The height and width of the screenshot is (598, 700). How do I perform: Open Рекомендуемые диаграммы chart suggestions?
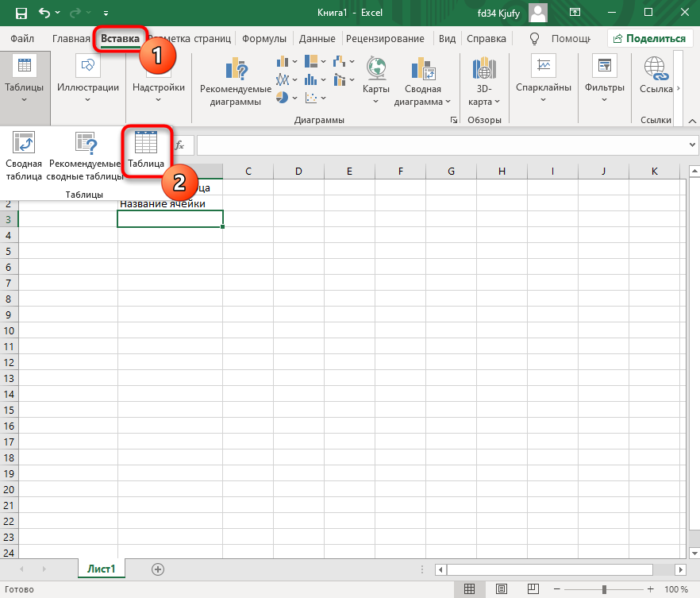(x=236, y=82)
